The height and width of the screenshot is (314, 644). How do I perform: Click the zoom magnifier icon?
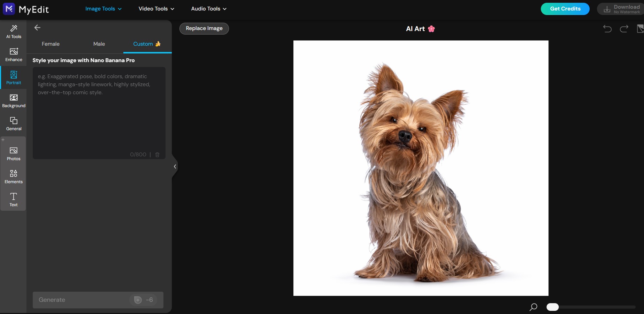click(533, 307)
